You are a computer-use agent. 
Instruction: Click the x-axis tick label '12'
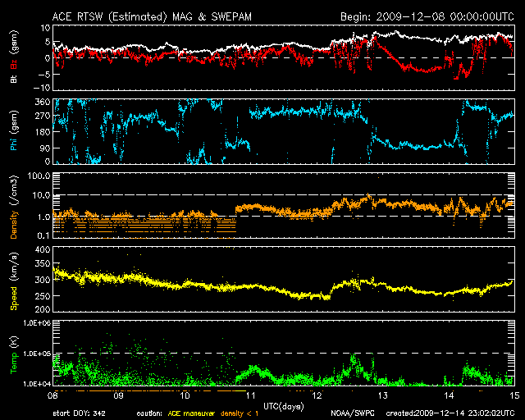317,395
